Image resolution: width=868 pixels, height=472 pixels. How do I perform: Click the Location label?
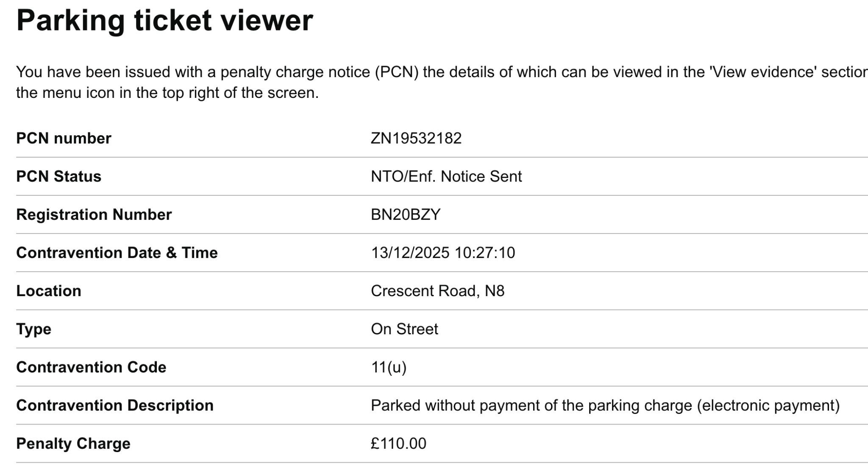(48, 291)
